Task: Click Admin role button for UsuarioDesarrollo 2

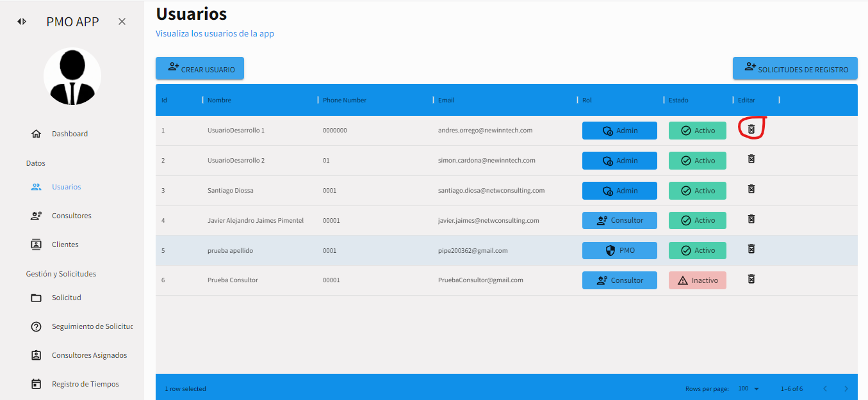Action: 619,161
